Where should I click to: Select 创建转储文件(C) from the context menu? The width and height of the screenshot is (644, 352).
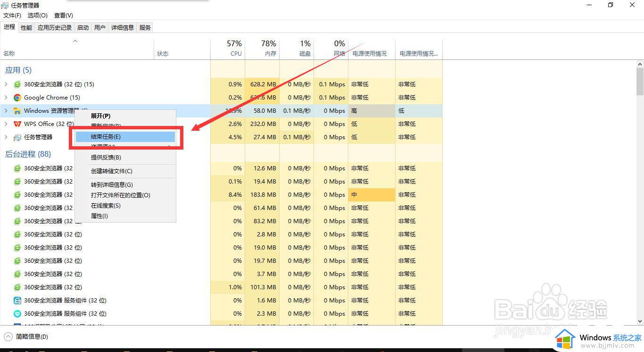tap(126, 171)
